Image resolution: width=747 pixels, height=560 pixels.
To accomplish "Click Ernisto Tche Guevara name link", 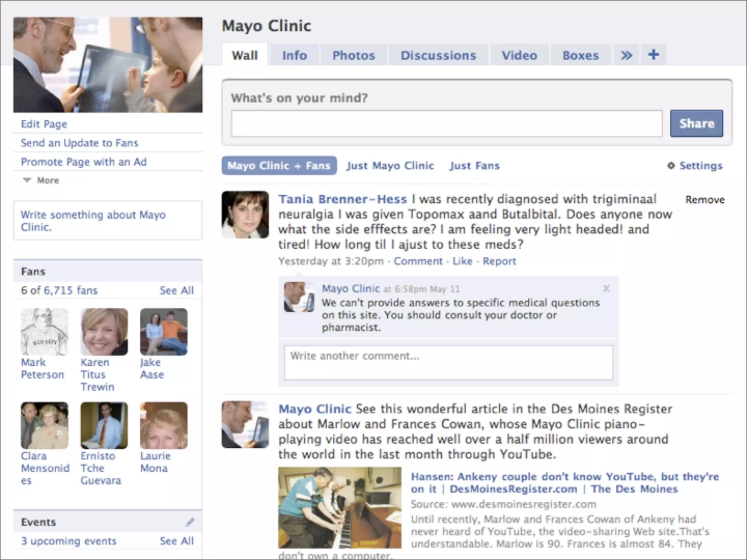I will [101, 468].
